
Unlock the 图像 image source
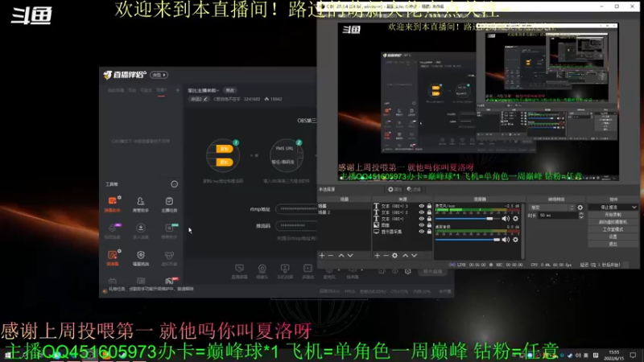(429, 225)
